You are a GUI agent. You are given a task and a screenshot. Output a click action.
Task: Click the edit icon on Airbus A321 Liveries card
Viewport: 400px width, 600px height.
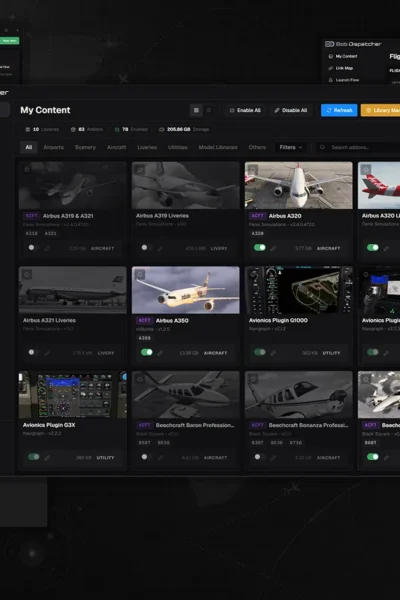click(47, 353)
